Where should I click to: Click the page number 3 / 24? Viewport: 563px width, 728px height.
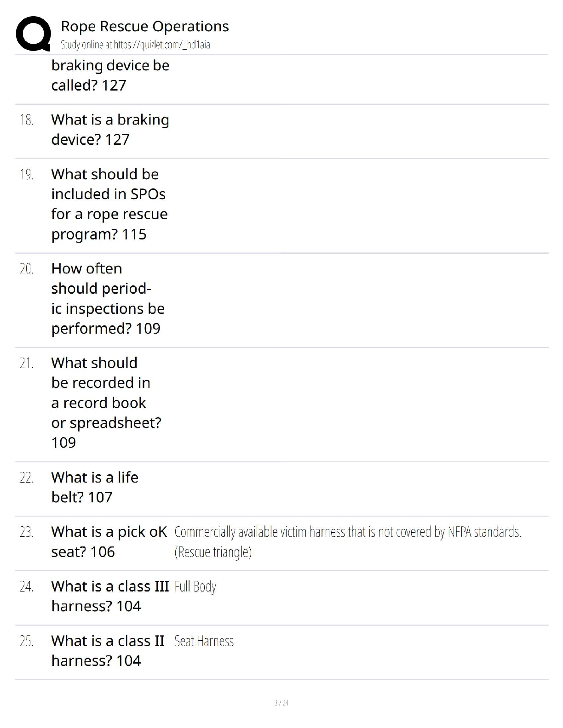point(281,703)
